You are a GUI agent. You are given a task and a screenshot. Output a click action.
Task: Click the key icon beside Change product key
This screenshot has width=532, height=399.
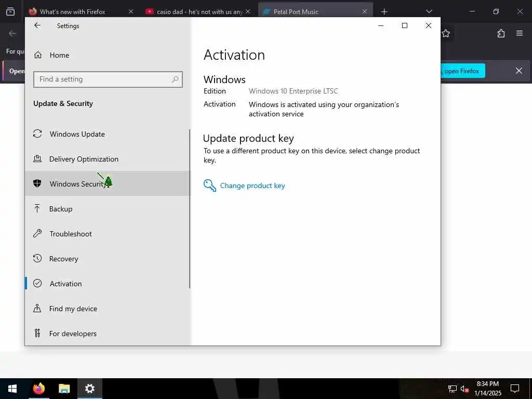[x=210, y=185]
